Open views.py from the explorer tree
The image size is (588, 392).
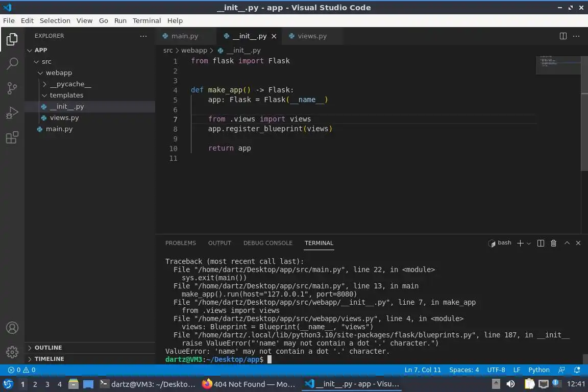[x=90, y=118]
